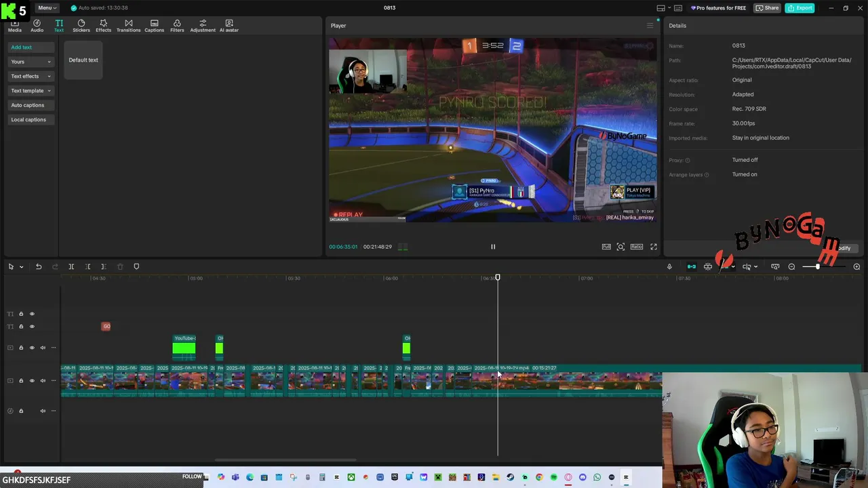Select the red GO text clip

click(x=106, y=327)
